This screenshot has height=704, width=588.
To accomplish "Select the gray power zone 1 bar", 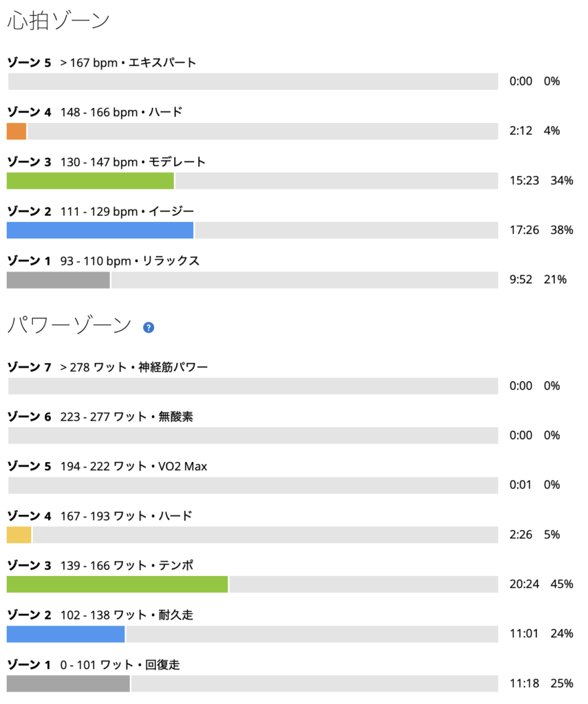I will tap(68, 684).
